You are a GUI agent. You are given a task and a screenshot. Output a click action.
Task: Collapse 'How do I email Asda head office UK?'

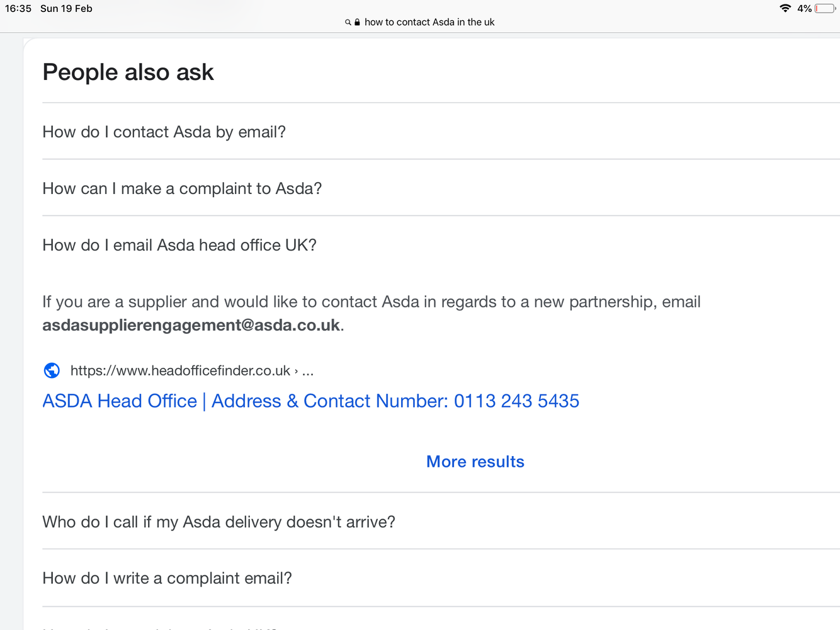(x=441, y=245)
